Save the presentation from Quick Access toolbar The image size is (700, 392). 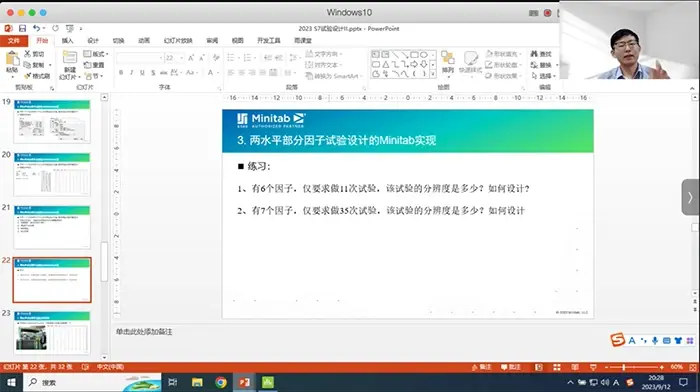click(x=22, y=29)
